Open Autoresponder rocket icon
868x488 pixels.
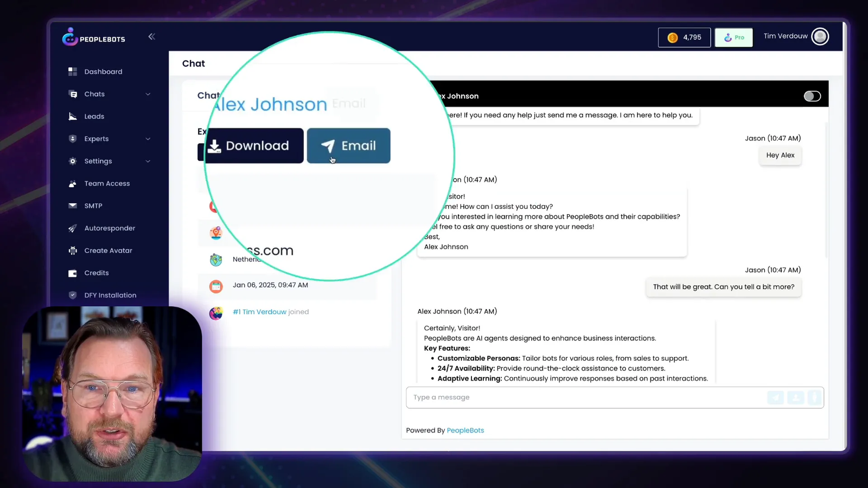73,228
